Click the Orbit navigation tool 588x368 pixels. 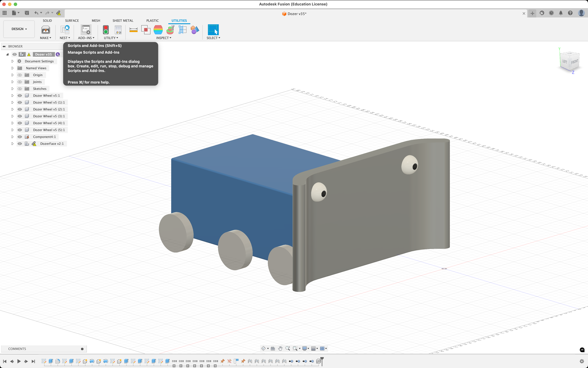pyautogui.click(x=263, y=349)
